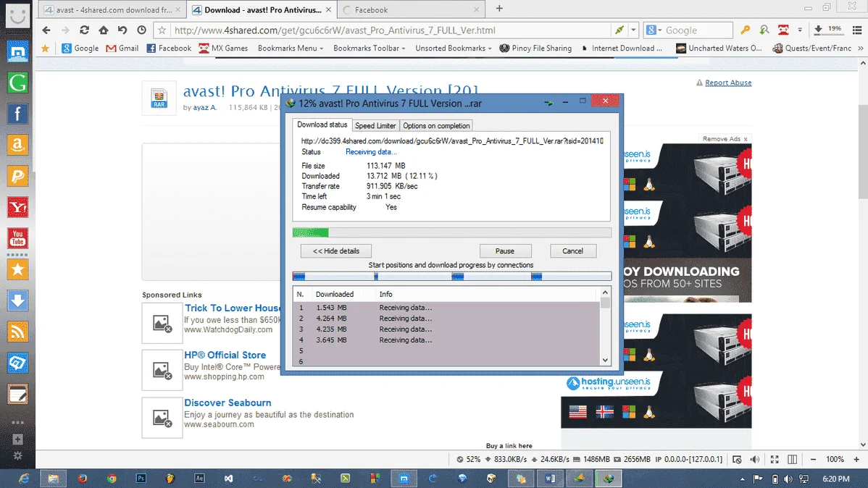868x488 pixels.
Task: Open the sidebar notes (SkyNote) icon
Action: (x=17, y=395)
